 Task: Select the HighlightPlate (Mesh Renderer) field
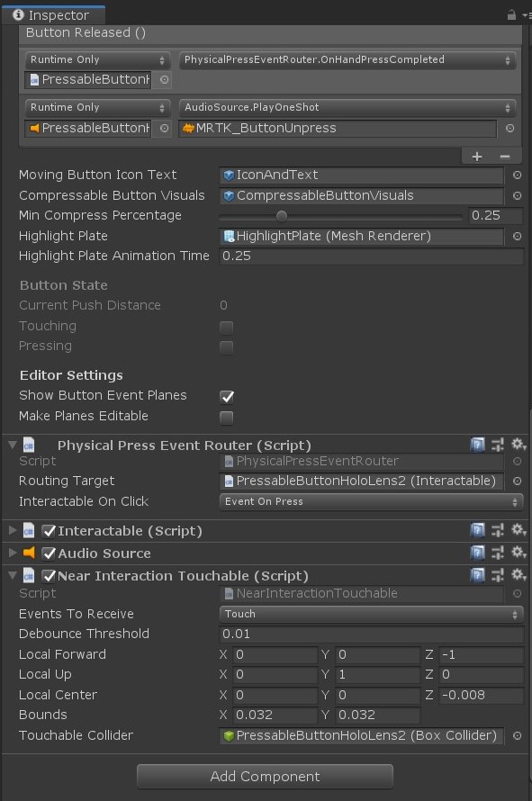coord(361,236)
